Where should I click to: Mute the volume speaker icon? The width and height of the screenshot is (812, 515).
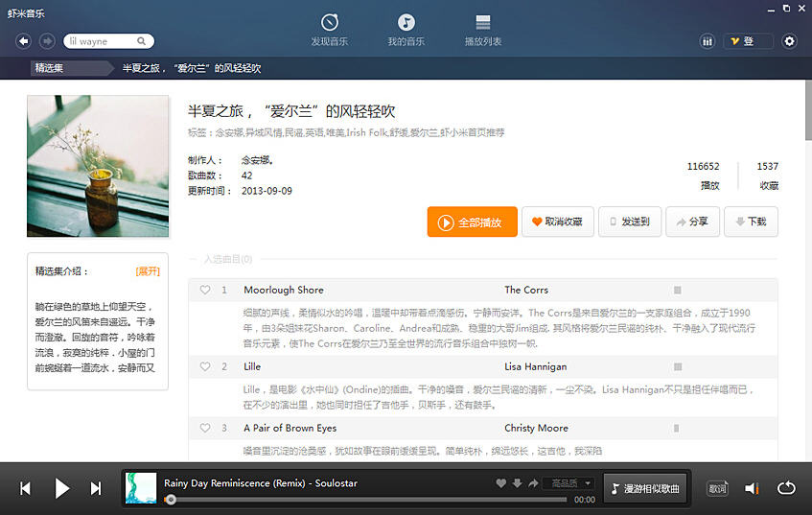pyautogui.click(x=753, y=489)
